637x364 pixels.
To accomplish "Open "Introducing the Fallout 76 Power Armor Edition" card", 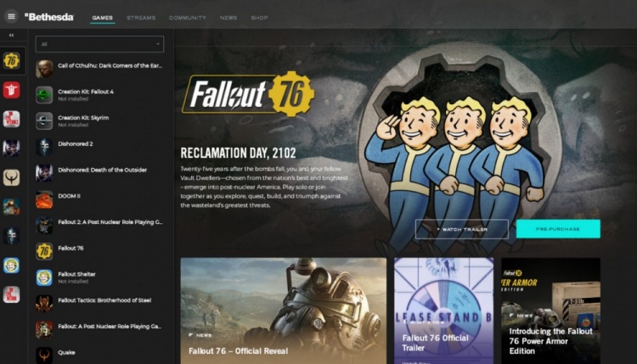I will tap(550, 311).
